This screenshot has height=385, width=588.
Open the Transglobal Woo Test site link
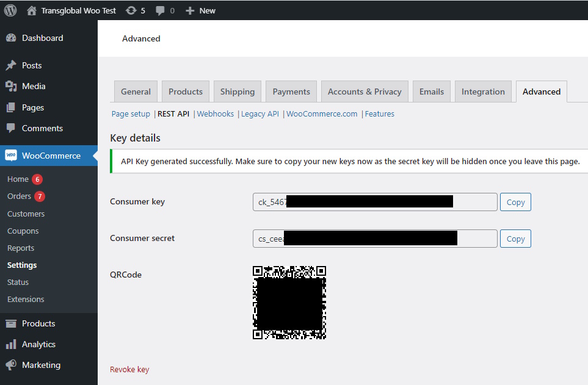click(x=78, y=10)
